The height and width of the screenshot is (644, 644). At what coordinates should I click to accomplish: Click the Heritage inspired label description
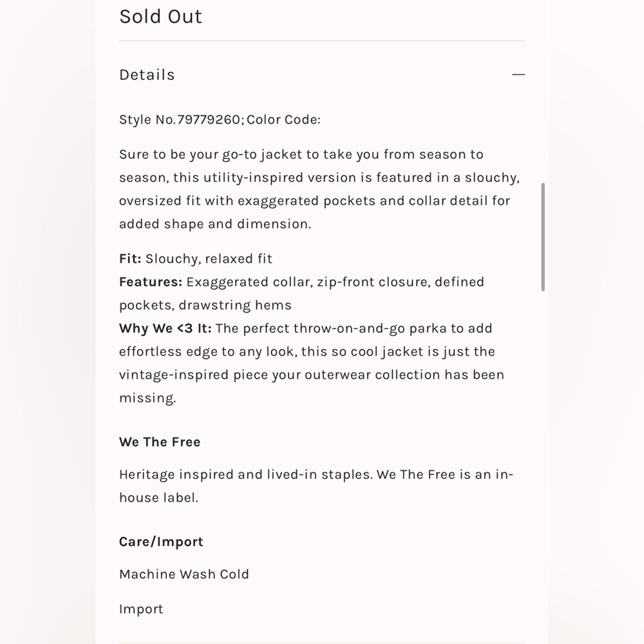(x=316, y=486)
